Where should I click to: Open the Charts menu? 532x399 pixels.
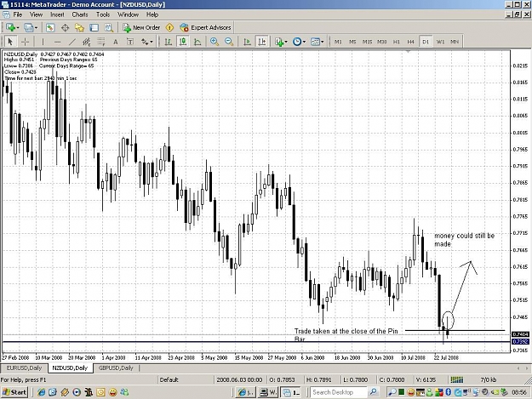coord(80,14)
